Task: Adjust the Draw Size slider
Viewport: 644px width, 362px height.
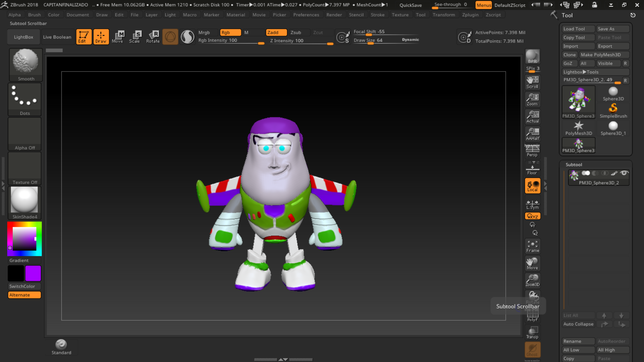Action: click(386, 40)
